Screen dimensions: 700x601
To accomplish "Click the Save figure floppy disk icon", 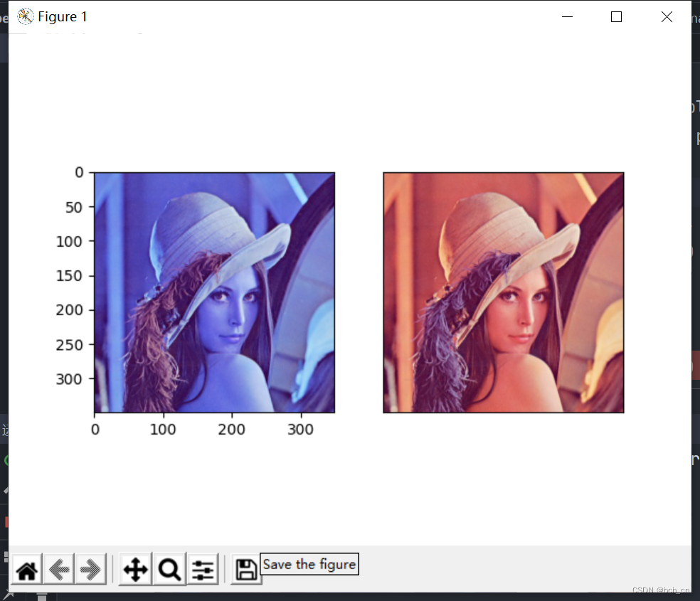I will 246,570.
